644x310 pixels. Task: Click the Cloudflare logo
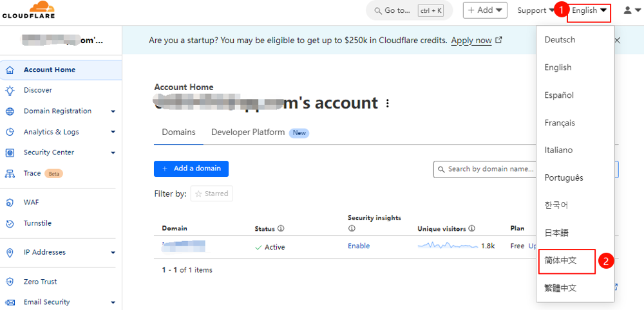(x=28, y=10)
